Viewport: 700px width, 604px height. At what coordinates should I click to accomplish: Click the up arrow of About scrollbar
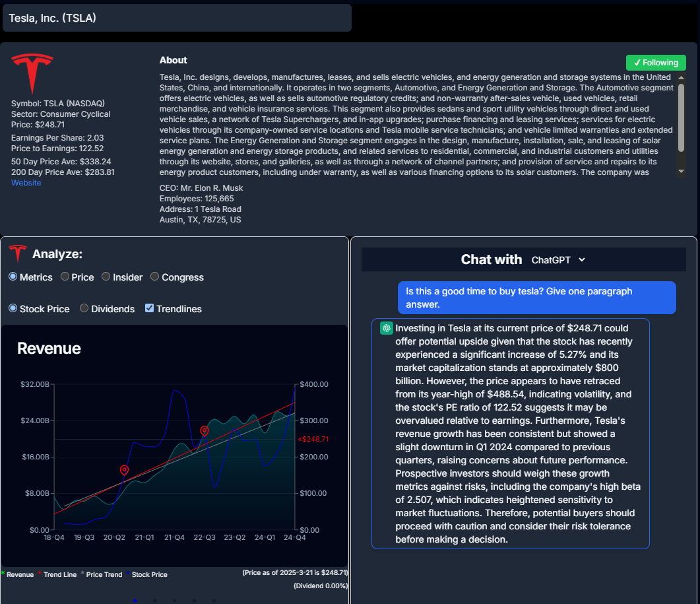click(681, 78)
